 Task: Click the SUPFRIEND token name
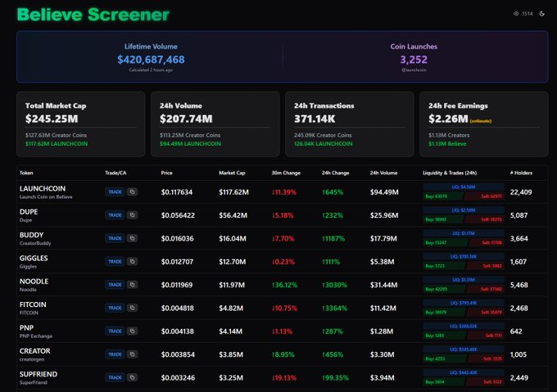coord(38,374)
